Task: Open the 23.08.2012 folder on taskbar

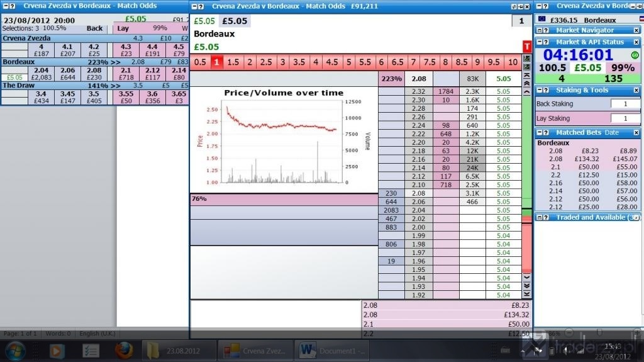Action: coord(180,351)
